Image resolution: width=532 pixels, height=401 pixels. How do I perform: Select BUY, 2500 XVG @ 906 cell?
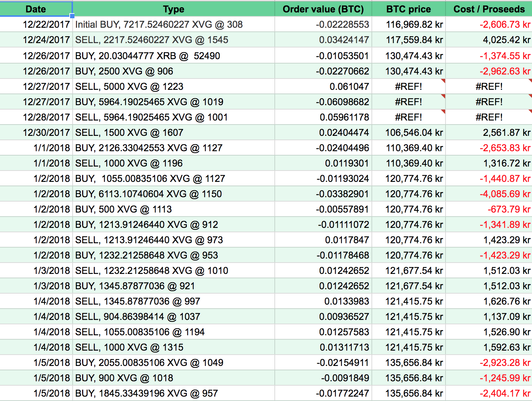coord(174,71)
